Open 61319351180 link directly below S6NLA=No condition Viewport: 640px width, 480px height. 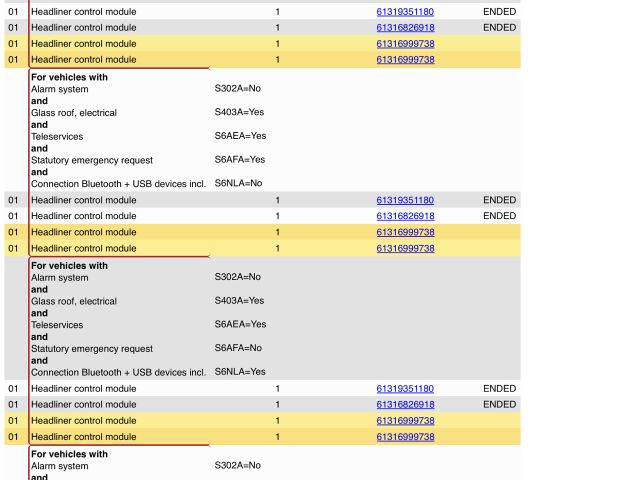405,200
